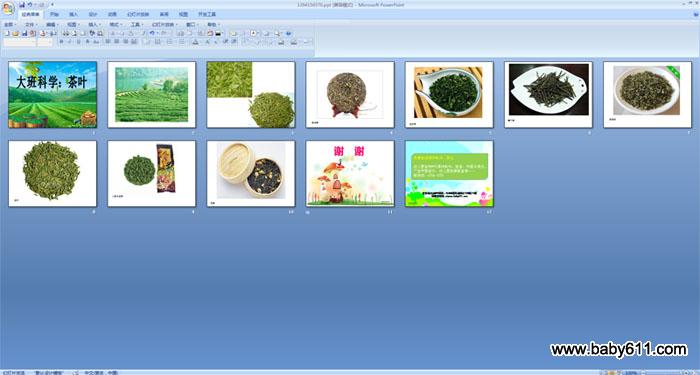
Task: Click the toolbar undo arrow icon
Action: [x=152, y=33]
